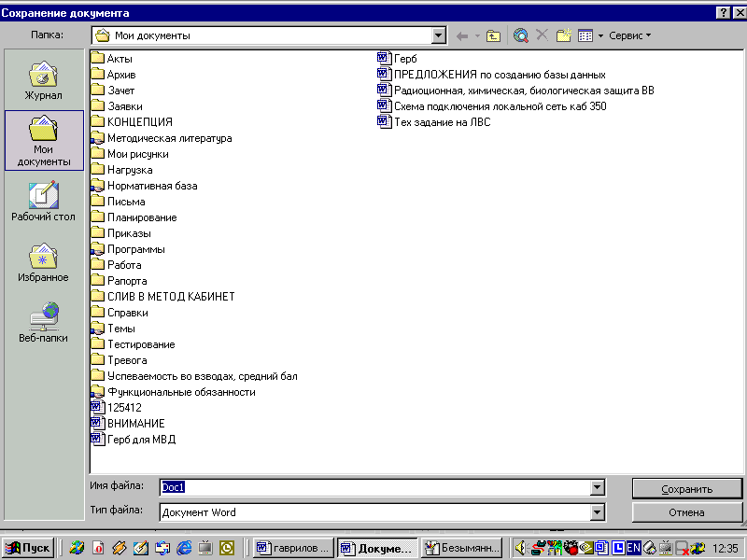This screenshot has height=560, width=747.
Task: Expand the Тип файла type dropdown arrow
Action: 597,512
